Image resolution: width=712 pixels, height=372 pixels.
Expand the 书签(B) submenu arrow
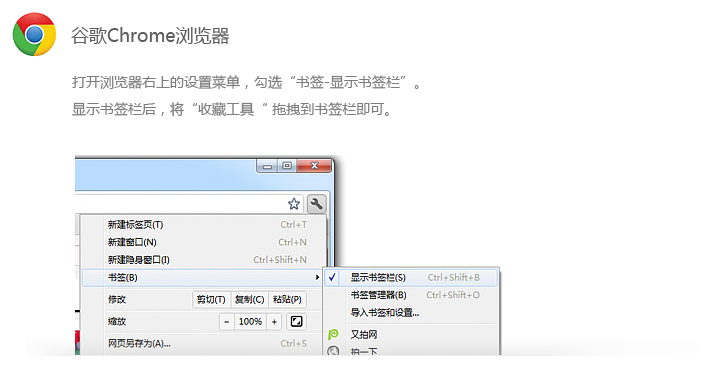pos(317,278)
